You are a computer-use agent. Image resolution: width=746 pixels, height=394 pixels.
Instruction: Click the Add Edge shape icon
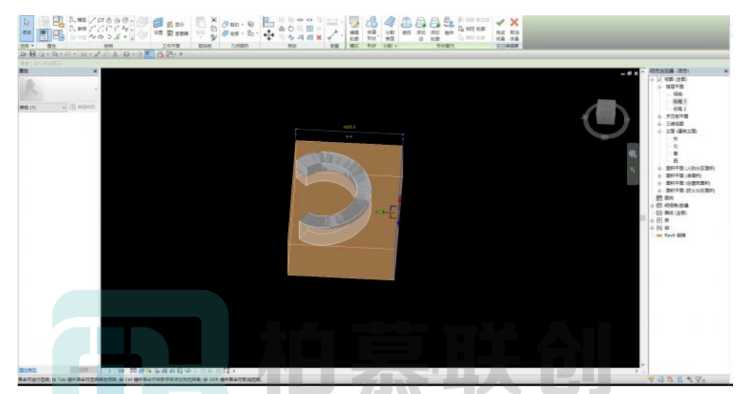click(421, 23)
